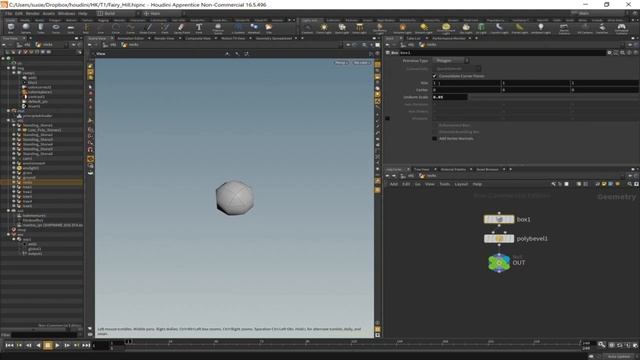Switch to the Render View tab
The image size is (640, 360).
tap(164, 38)
